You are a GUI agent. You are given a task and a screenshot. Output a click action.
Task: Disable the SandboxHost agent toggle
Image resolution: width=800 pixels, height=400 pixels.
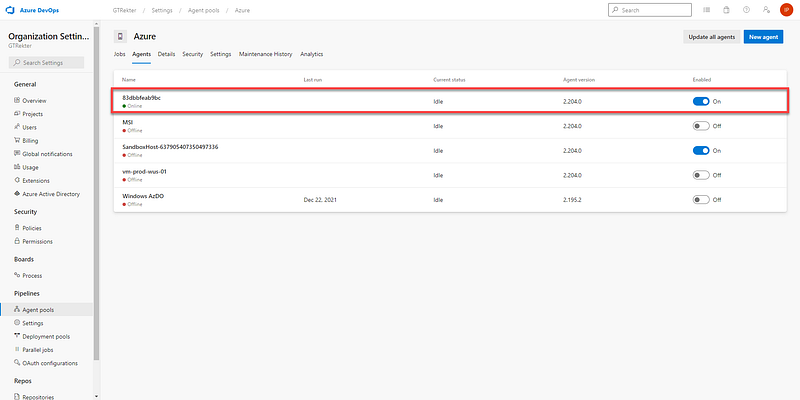click(x=701, y=151)
